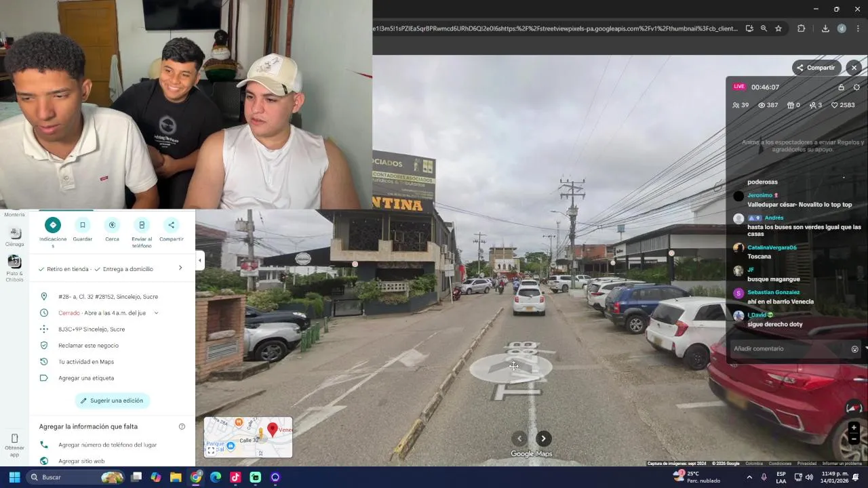Bookmark this page with the star icon

point(778,28)
